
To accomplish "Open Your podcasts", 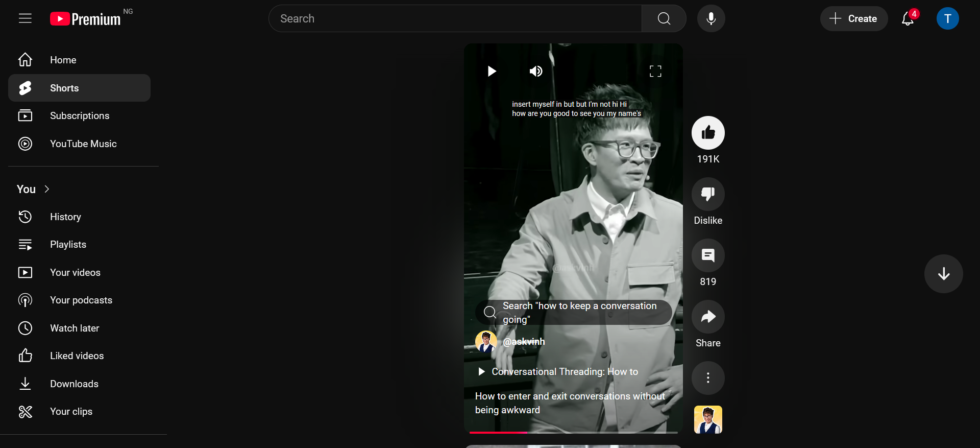I will pyautogui.click(x=79, y=300).
